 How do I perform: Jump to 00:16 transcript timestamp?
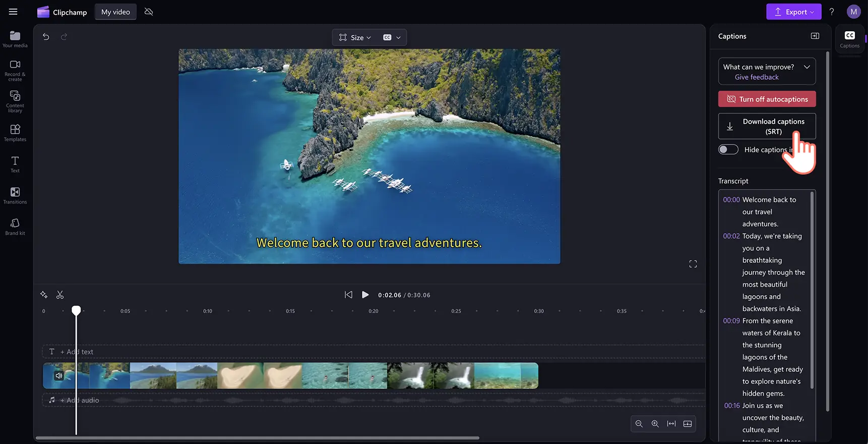click(732, 406)
